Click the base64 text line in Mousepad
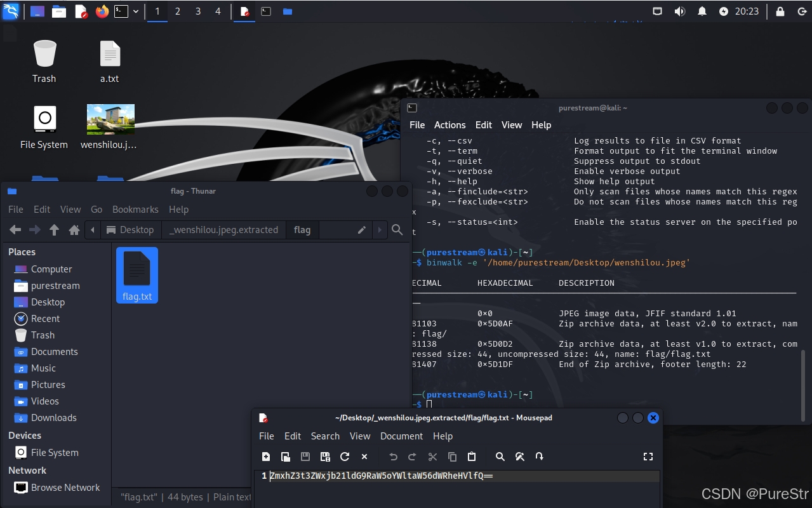 point(382,476)
